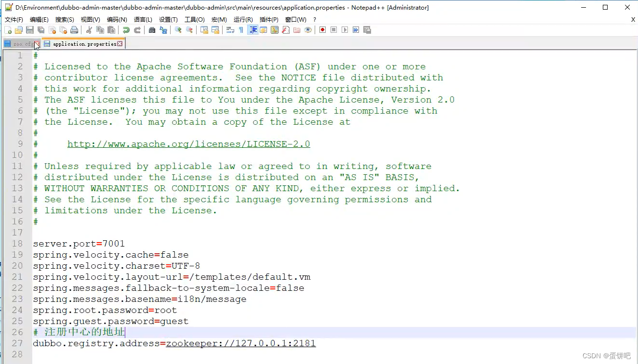The height and width of the screenshot is (364, 638).
Task: Toggle synchronize vertical scrolling icon
Action: [204, 30]
